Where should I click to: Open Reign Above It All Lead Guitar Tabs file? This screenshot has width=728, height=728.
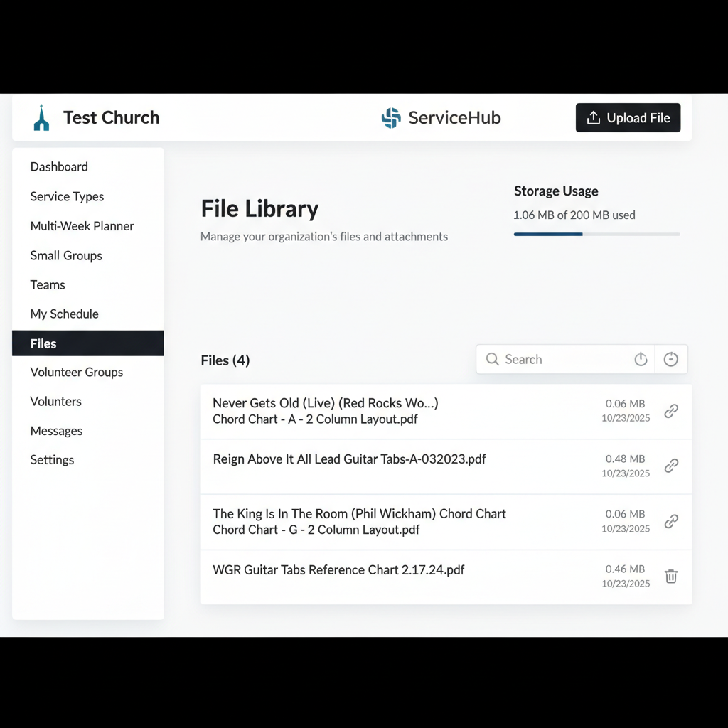(349, 459)
